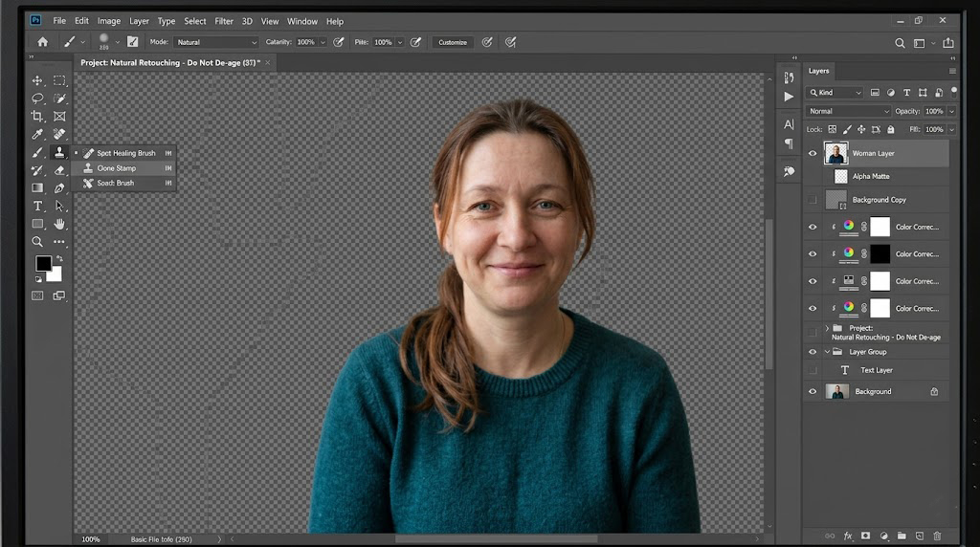Select the Rectangular Marquee tool
The image size is (980, 547).
click(59, 80)
